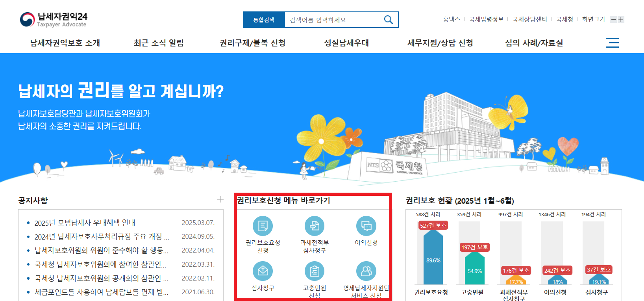
Task: Open the 권리구제/불복 신청 menu
Action: point(253,43)
